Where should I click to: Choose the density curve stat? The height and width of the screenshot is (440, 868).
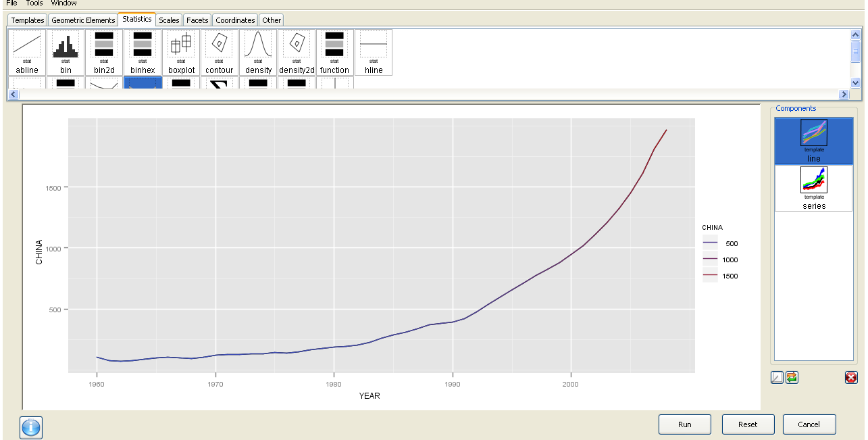click(258, 51)
